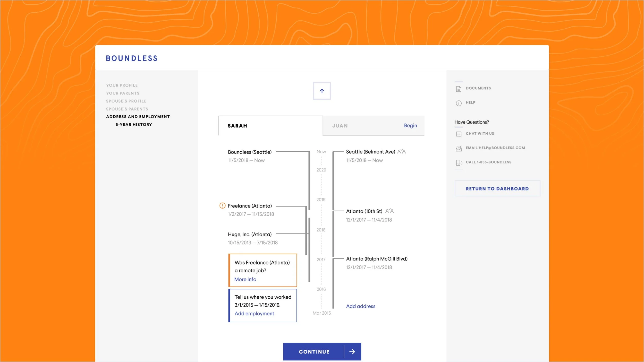
Task: Click the Help info circle icon
Action: click(459, 103)
